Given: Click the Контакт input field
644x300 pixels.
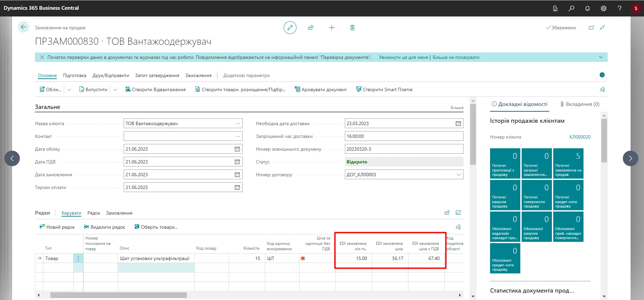Looking at the screenshot, I should pyautogui.click(x=178, y=136).
